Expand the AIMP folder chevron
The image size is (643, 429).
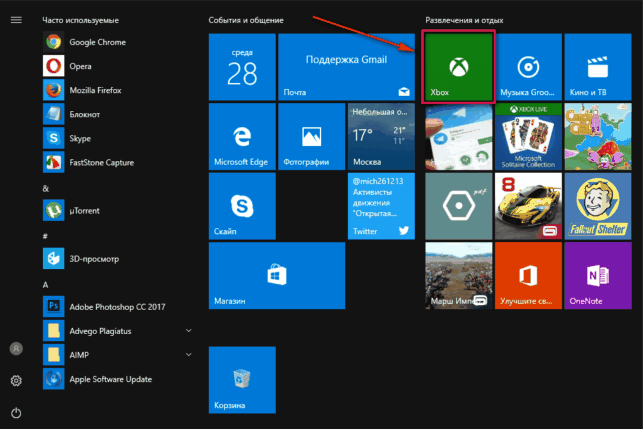coord(189,355)
